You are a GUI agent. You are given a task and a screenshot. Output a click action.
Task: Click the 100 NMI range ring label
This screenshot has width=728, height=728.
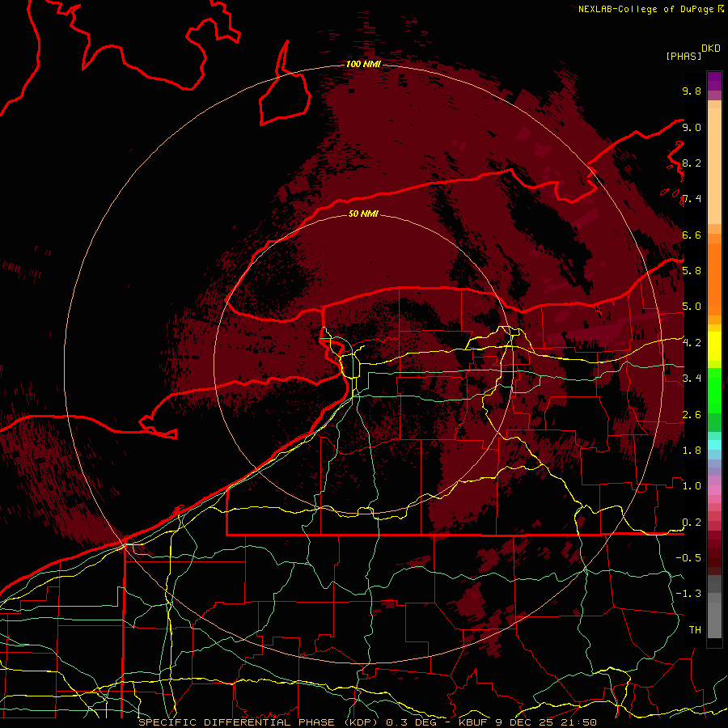pyautogui.click(x=363, y=64)
